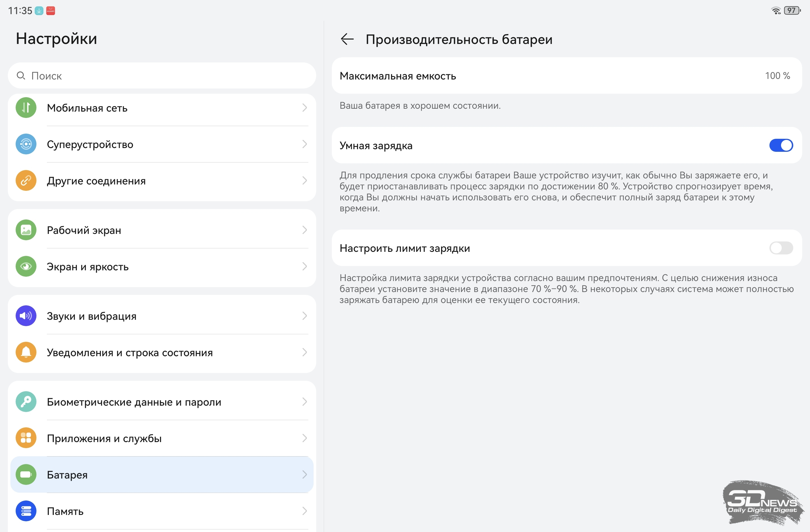Click the chevron beside Приложения и службы
The image size is (810, 532).
click(x=305, y=438)
